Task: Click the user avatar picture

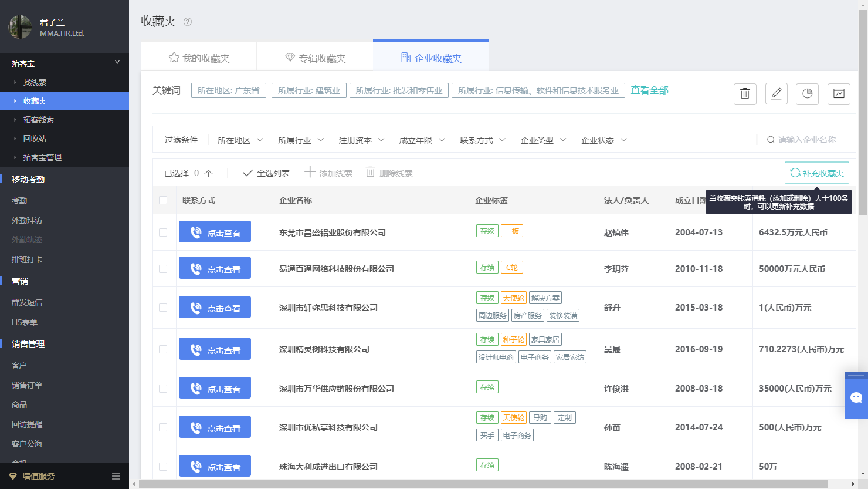Action: coord(20,27)
